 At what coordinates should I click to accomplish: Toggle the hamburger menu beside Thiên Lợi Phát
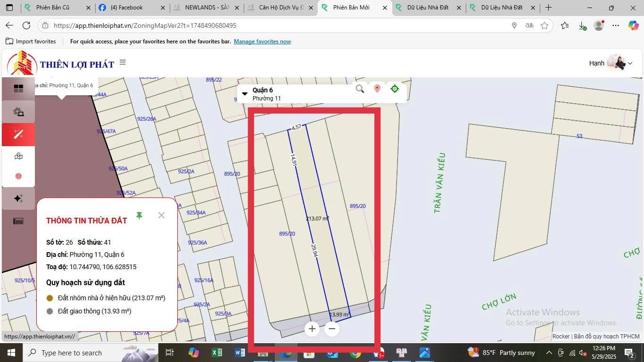[x=123, y=62]
